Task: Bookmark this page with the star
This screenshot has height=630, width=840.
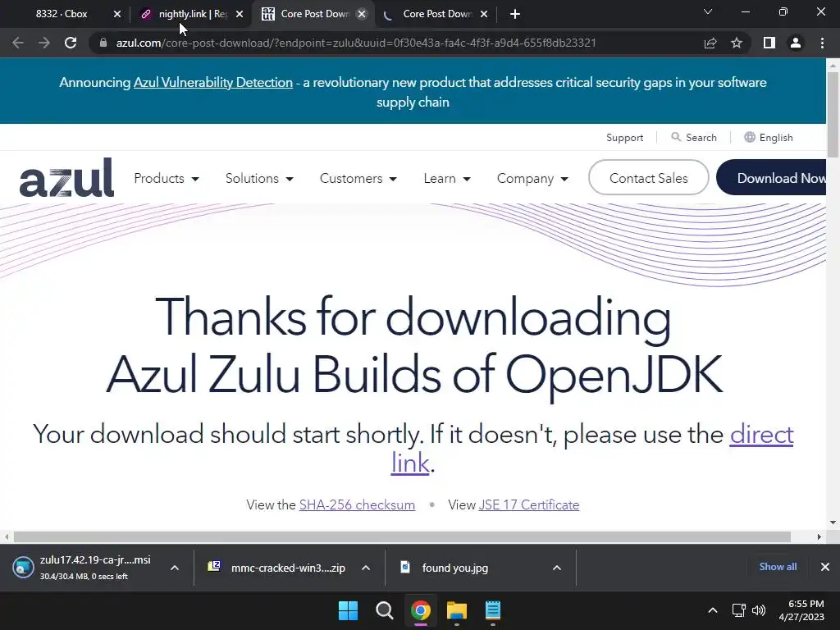Action: (737, 43)
